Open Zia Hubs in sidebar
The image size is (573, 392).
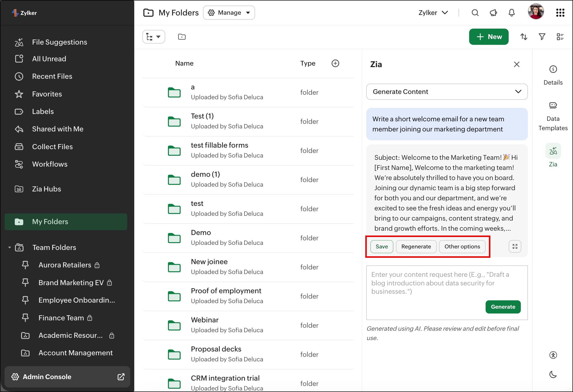click(46, 189)
